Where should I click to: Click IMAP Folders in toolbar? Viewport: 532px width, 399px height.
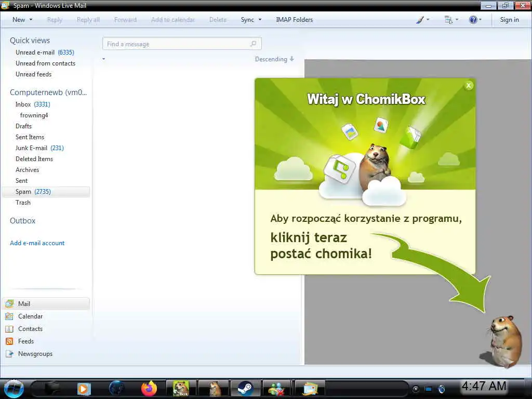click(x=294, y=20)
